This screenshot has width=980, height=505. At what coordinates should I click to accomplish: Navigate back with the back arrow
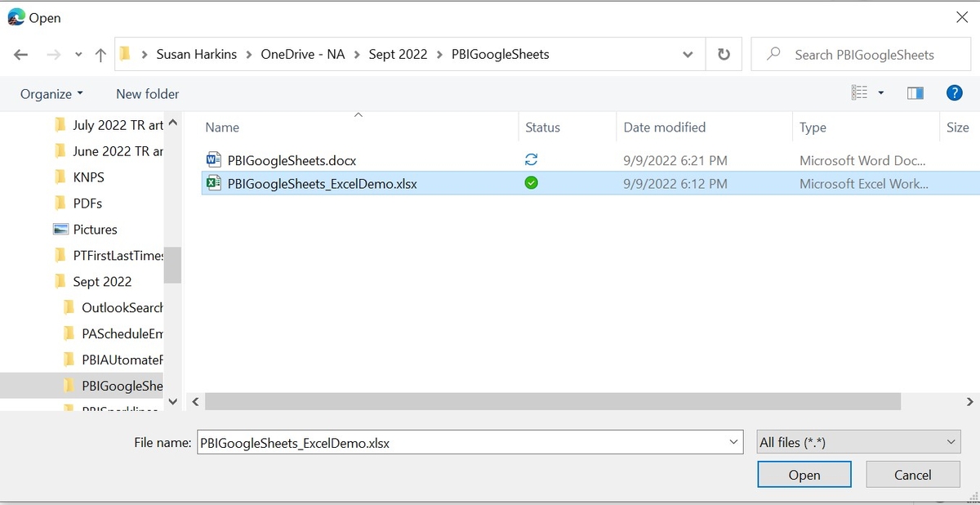click(x=20, y=54)
